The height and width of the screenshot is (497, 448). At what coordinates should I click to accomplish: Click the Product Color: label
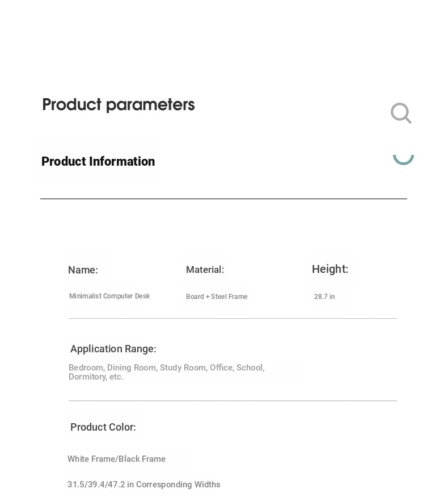[x=103, y=427]
